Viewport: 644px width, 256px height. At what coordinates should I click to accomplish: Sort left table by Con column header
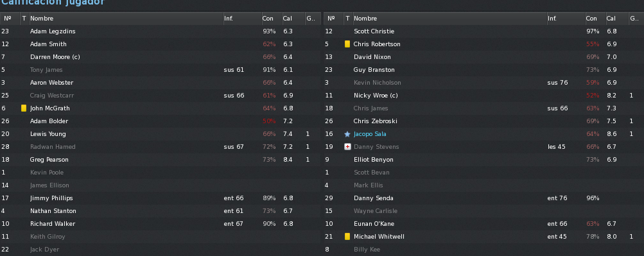tap(272, 19)
